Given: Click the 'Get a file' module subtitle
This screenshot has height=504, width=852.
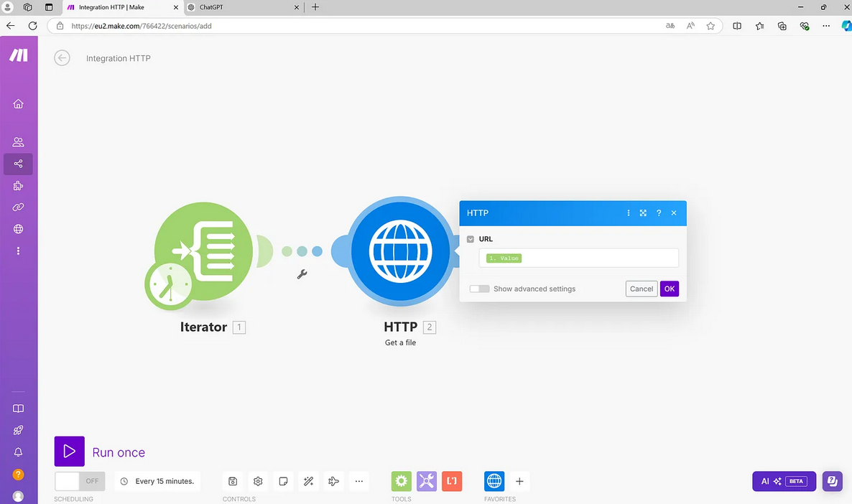Looking at the screenshot, I should (400, 342).
